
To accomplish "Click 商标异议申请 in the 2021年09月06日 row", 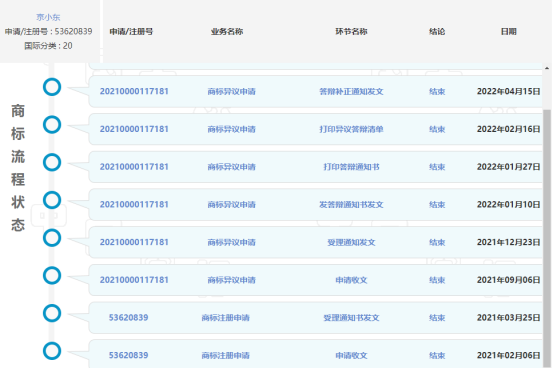I will [x=231, y=280].
